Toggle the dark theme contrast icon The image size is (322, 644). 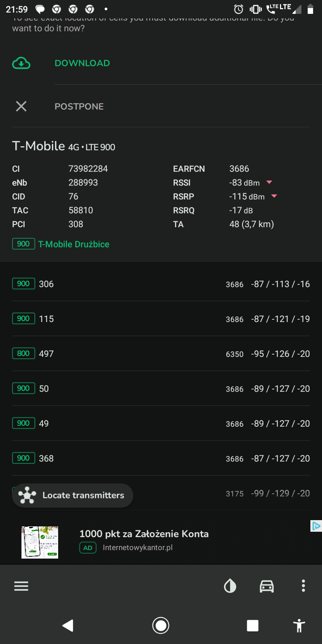(230, 586)
